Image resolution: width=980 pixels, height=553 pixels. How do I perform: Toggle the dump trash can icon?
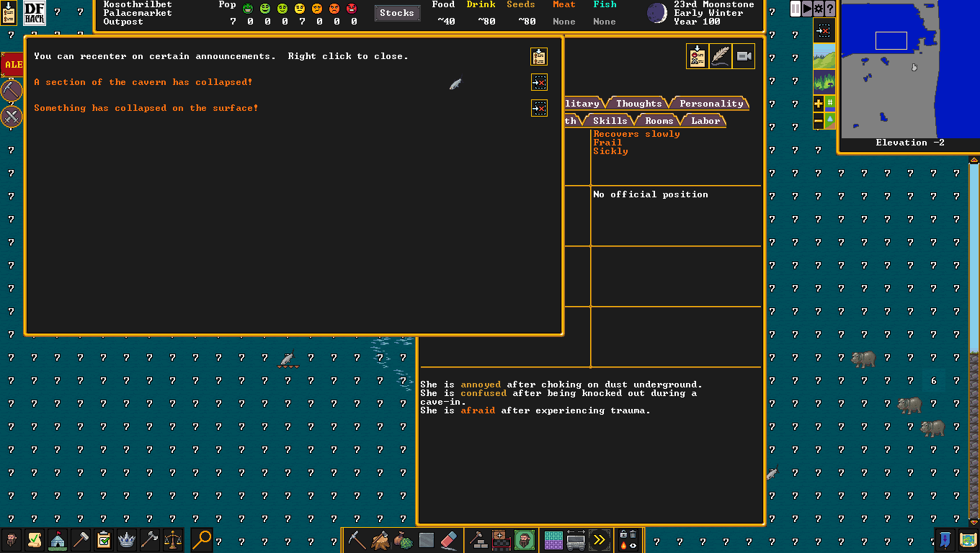[633, 534]
